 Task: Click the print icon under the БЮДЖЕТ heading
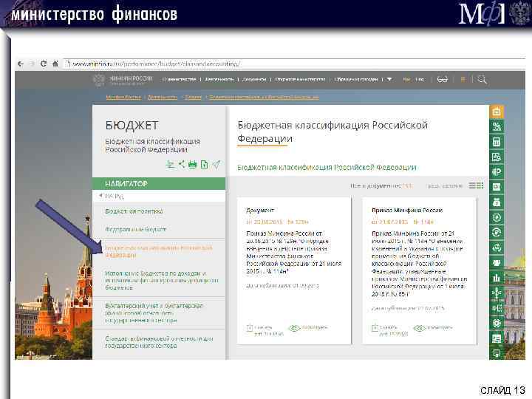[193, 165]
